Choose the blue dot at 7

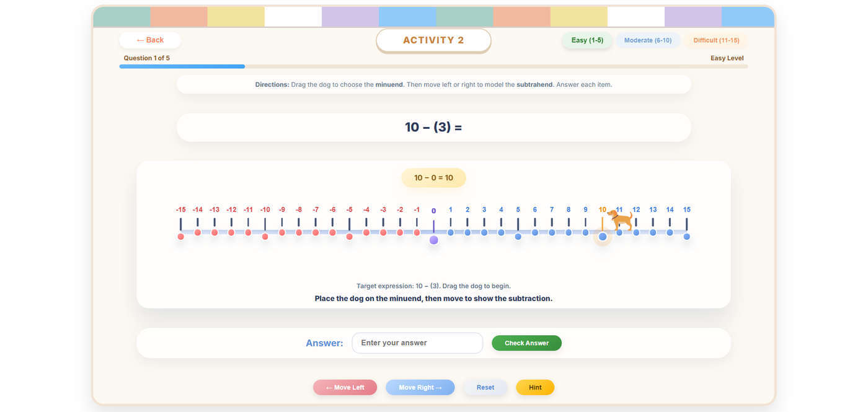click(552, 233)
